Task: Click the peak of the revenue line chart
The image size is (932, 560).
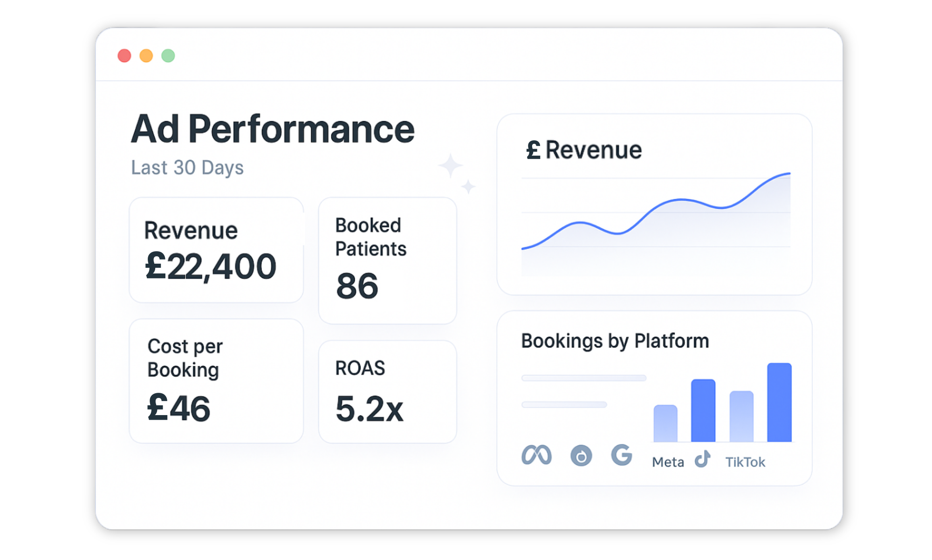Action: (788, 174)
